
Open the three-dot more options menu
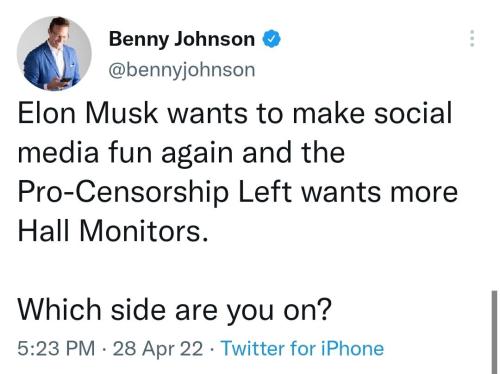(472, 38)
